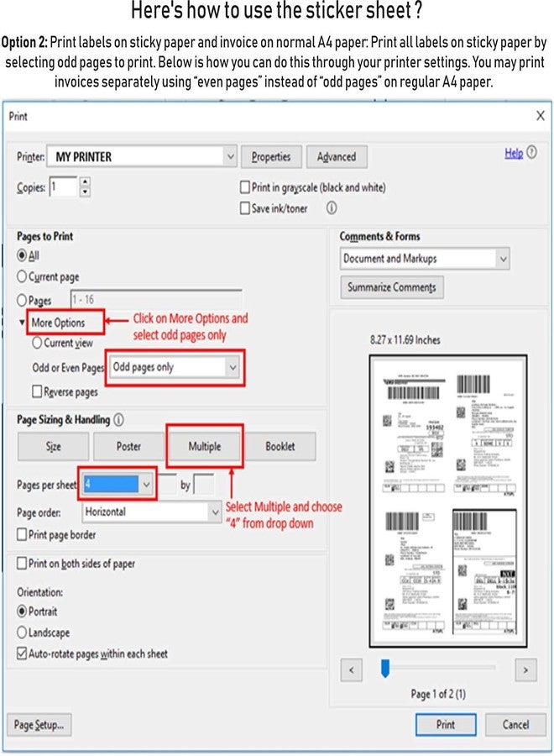Open the Printer selection dropdown

pos(230,157)
